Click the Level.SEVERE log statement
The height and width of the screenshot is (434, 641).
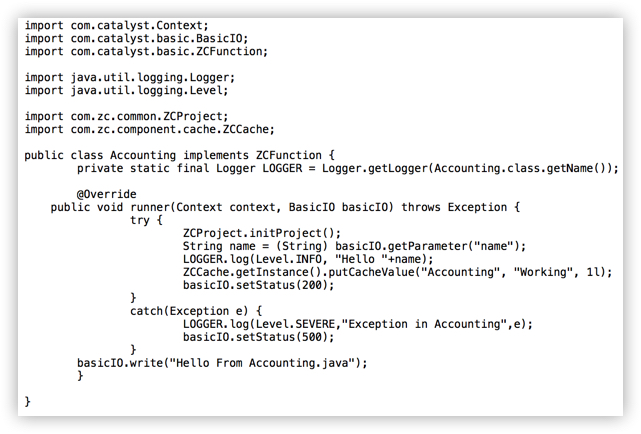click(358, 324)
